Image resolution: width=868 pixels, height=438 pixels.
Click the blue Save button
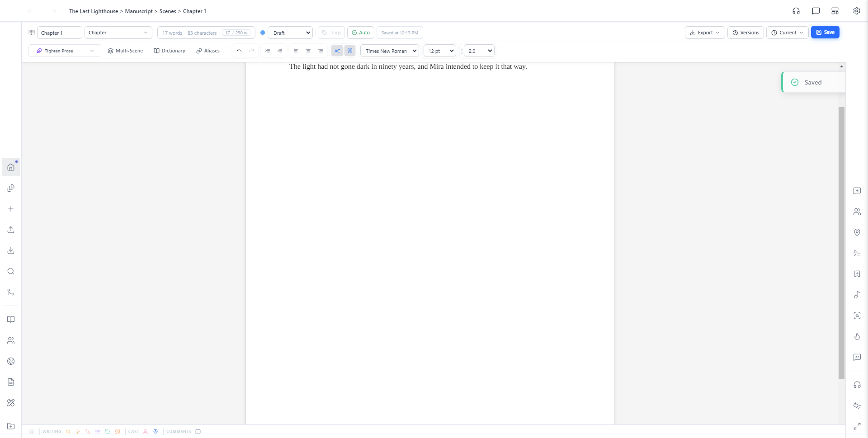(825, 32)
